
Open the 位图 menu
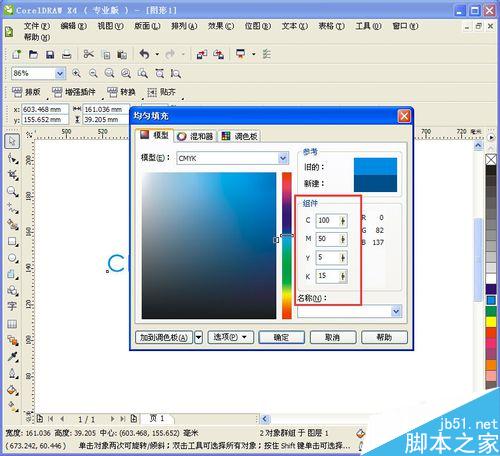click(x=258, y=26)
